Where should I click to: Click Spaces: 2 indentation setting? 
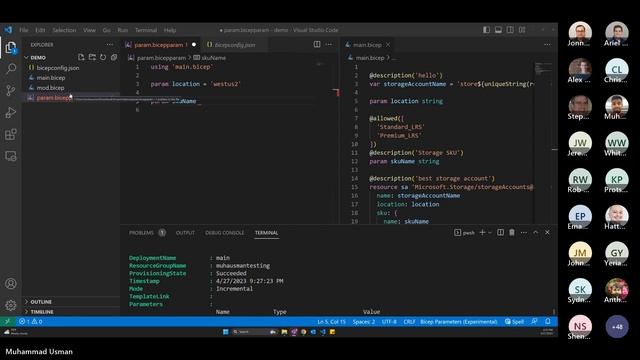[364, 322]
